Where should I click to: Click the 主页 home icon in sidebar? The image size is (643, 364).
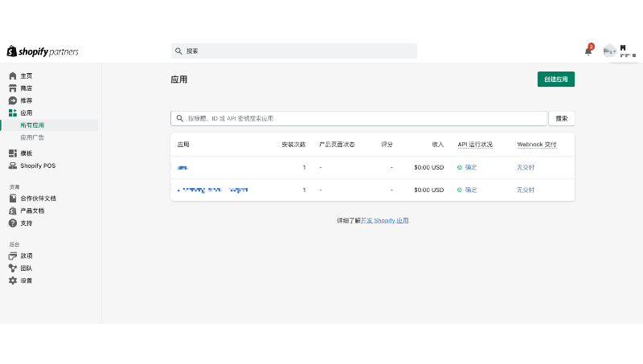click(13, 76)
